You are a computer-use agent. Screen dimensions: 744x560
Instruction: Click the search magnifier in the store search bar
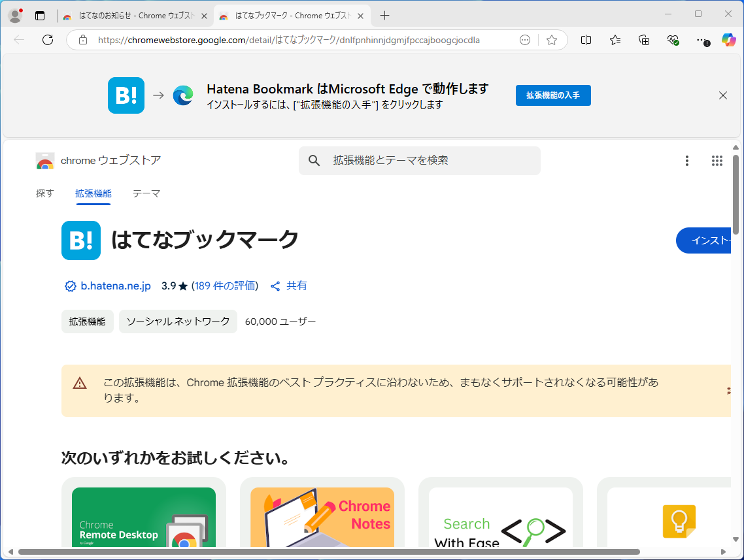pyautogui.click(x=314, y=161)
